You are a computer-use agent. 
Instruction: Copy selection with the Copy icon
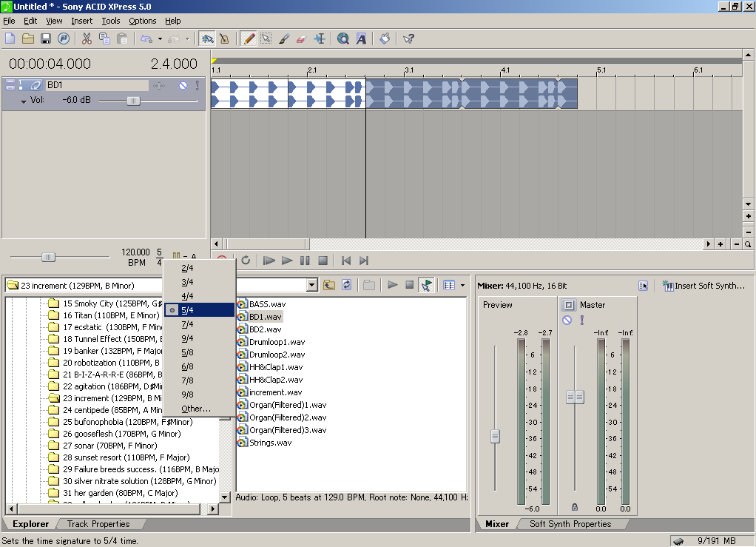point(104,38)
